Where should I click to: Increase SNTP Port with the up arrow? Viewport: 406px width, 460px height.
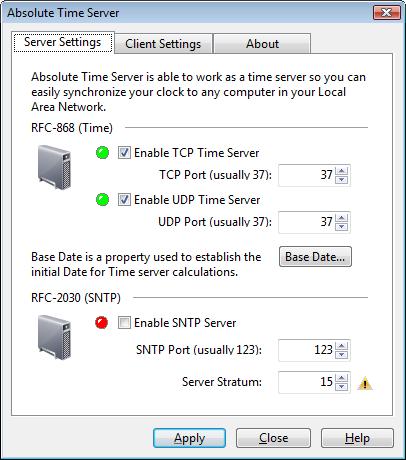pos(341,346)
